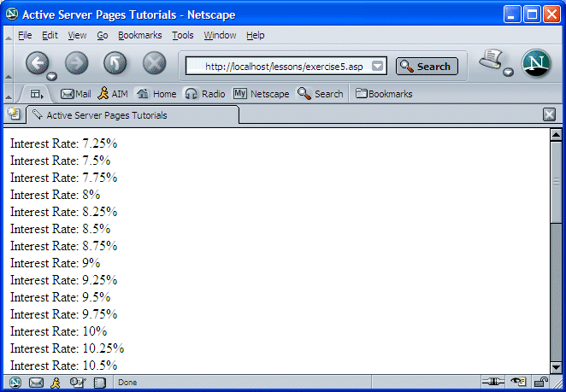Open Mail from the personal toolbar
Image resolution: width=566 pixels, height=392 pixels.
pos(76,94)
